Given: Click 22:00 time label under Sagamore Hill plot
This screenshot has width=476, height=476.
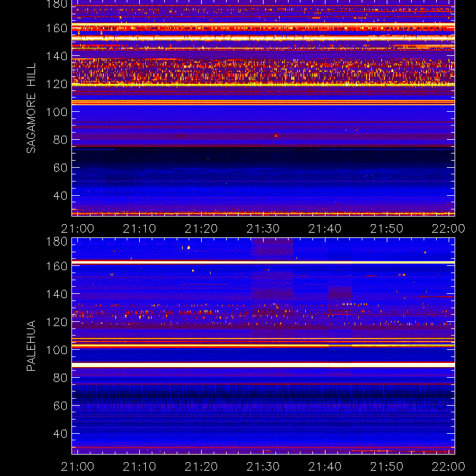Looking at the screenshot, I should [449, 228].
